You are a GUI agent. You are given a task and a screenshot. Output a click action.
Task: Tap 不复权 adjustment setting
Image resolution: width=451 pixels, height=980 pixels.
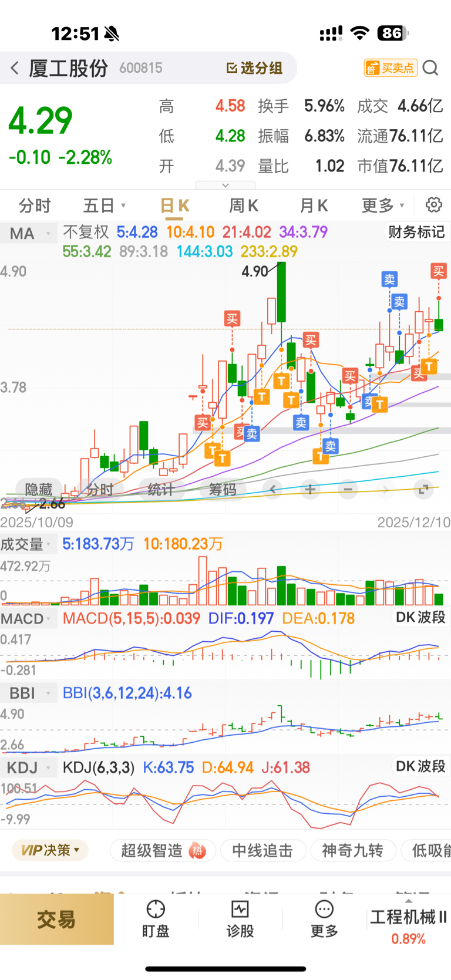point(86,232)
